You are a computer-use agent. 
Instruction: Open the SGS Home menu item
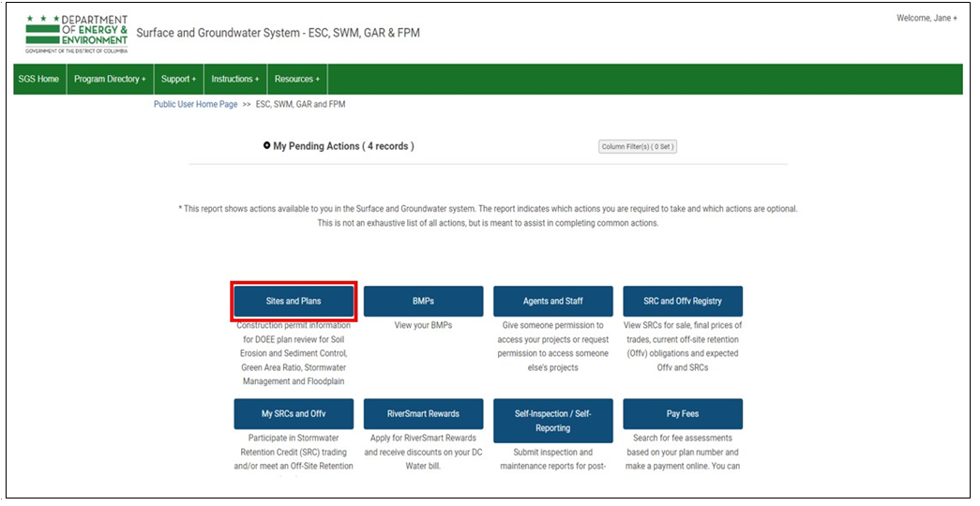(38, 80)
